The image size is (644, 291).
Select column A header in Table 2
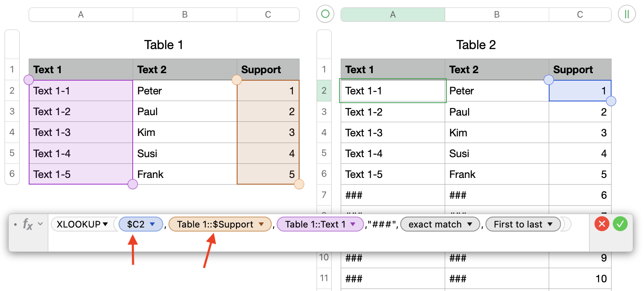coord(393,15)
